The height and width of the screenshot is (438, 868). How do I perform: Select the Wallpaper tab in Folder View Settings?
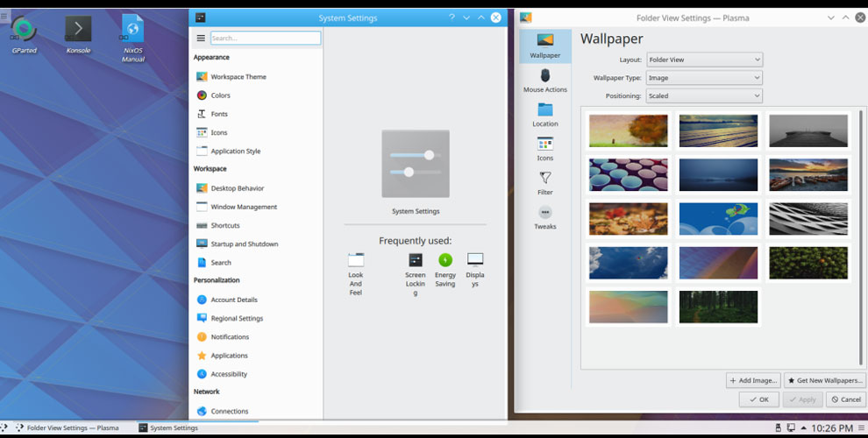pos(545,46)
